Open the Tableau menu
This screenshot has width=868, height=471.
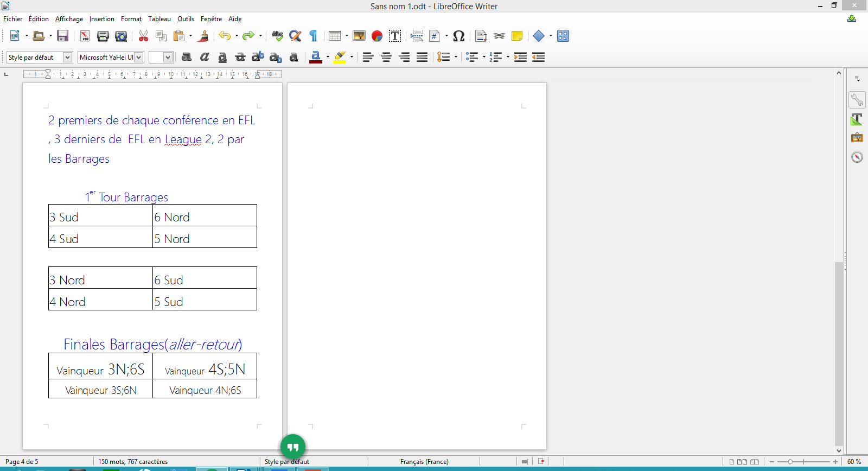click(159, 19)
